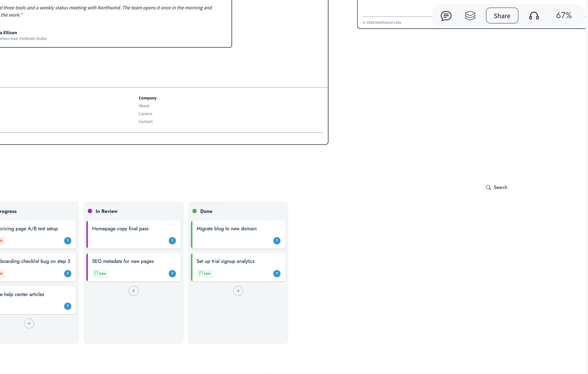This screenshot has height=374, width=588.
Task: Add a card to In Review column
Action: (x=134, y=291)
